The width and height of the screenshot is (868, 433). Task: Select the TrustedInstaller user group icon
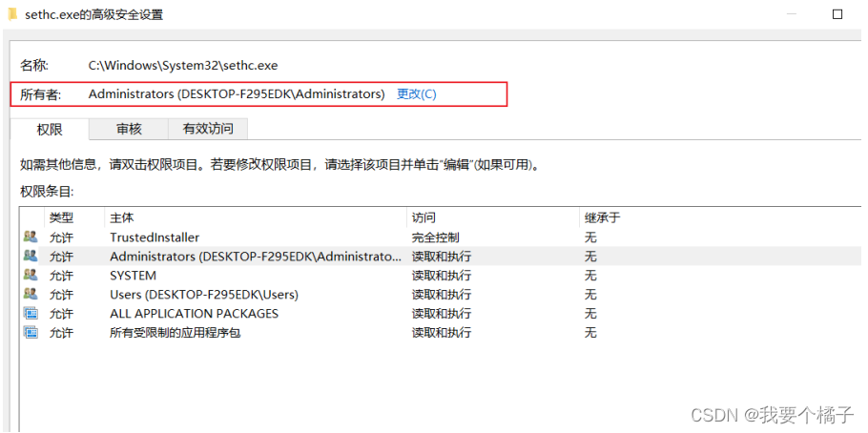coord(31,237)
